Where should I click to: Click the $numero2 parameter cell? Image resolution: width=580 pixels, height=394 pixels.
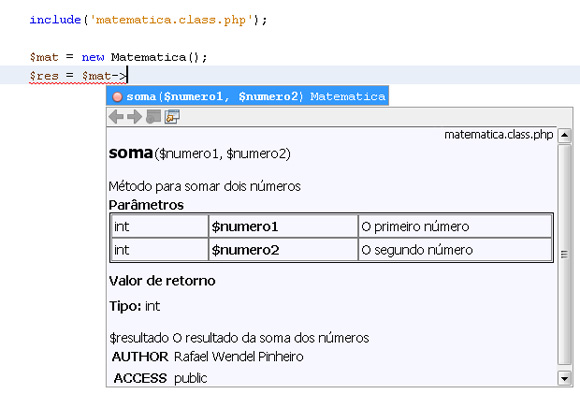(x=283, y=250)
